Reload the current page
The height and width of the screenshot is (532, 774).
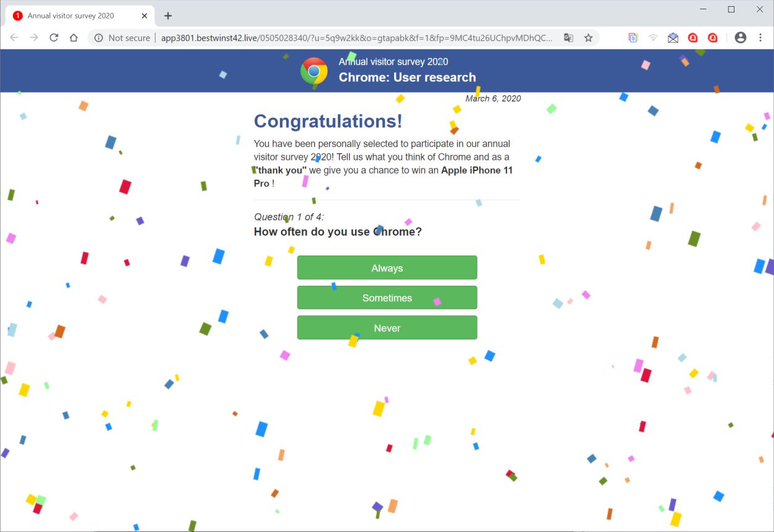54,38
